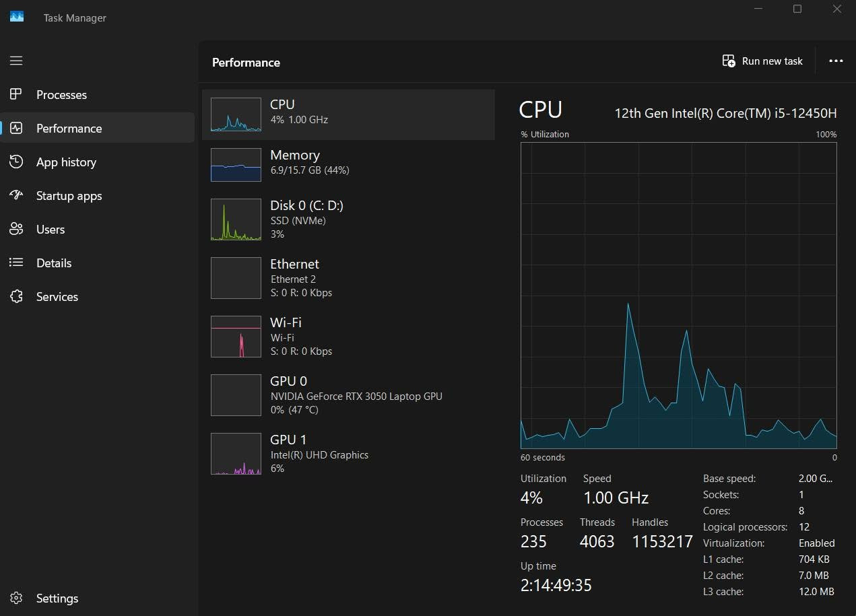856x616 pixels.
Task: Click the App history clock icon
Action: click(x=16, y=162)
